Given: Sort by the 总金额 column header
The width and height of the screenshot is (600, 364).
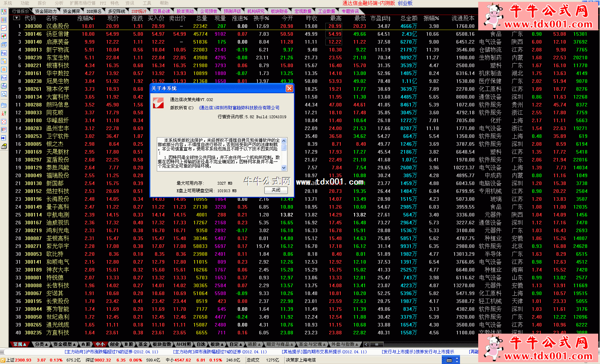Looking at the screenshot, I should coord(409,18).
